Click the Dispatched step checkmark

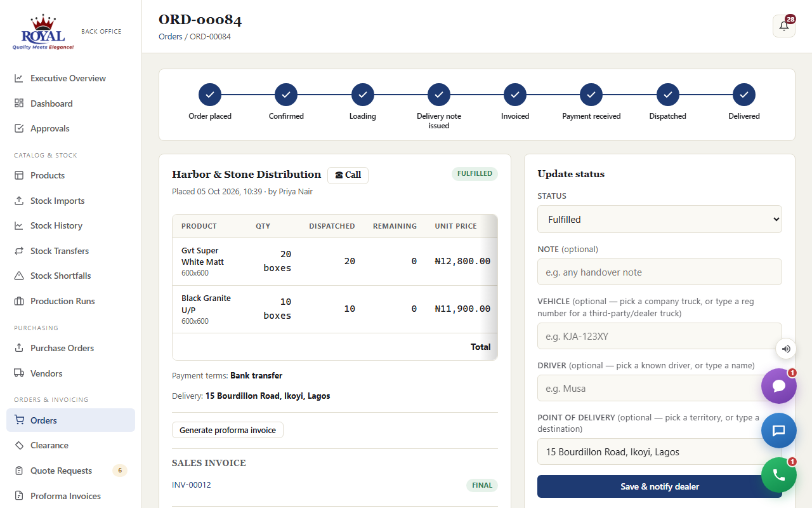[x=668, y=95]
